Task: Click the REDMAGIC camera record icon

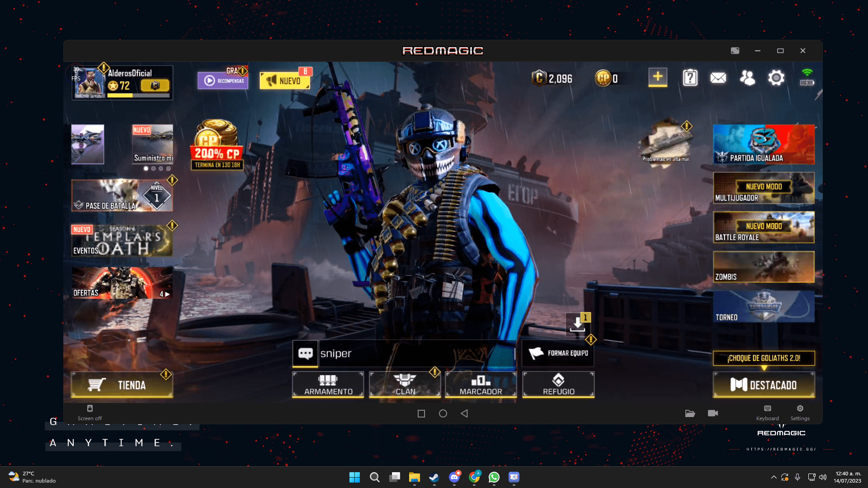Action: (x=713, y=413)
